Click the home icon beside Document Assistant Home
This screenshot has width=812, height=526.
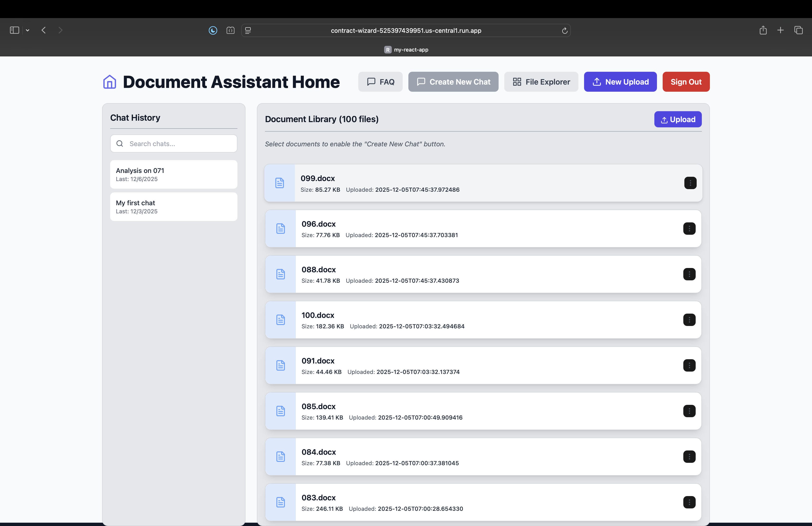point(109,82)
